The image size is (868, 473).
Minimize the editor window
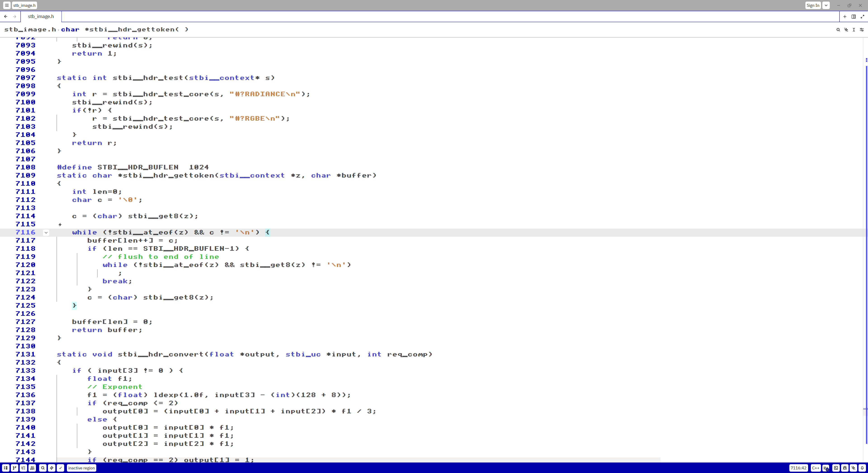[839, 5]
